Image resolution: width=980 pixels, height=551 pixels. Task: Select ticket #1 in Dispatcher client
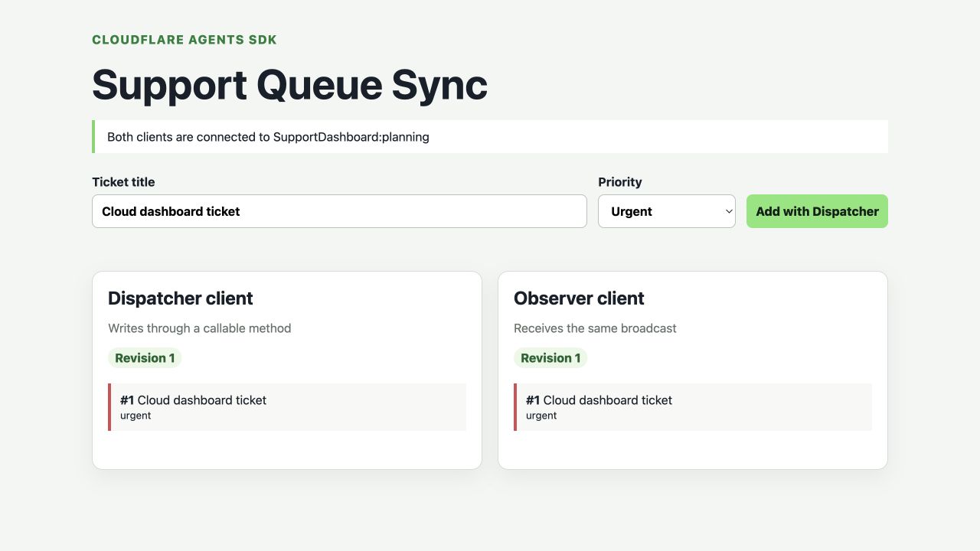[287, 407]
